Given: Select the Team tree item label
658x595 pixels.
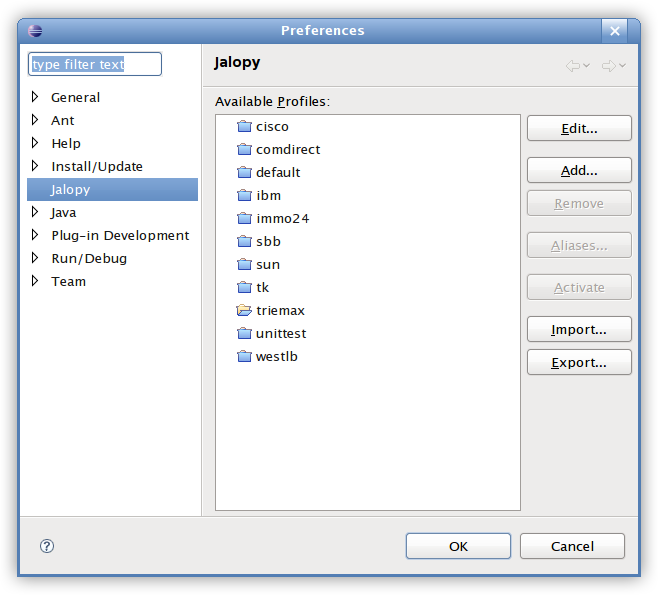Looking at the screenshot, I should (x=68, y=282).
